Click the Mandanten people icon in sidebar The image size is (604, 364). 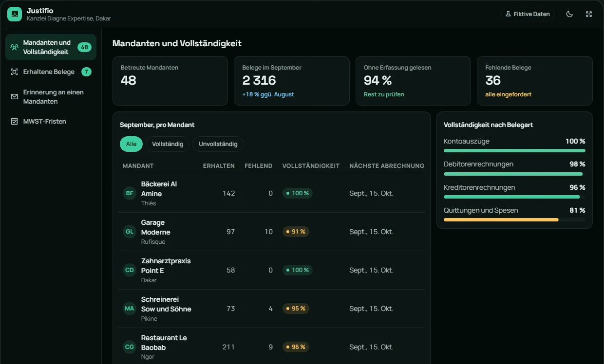click(15, 47)
